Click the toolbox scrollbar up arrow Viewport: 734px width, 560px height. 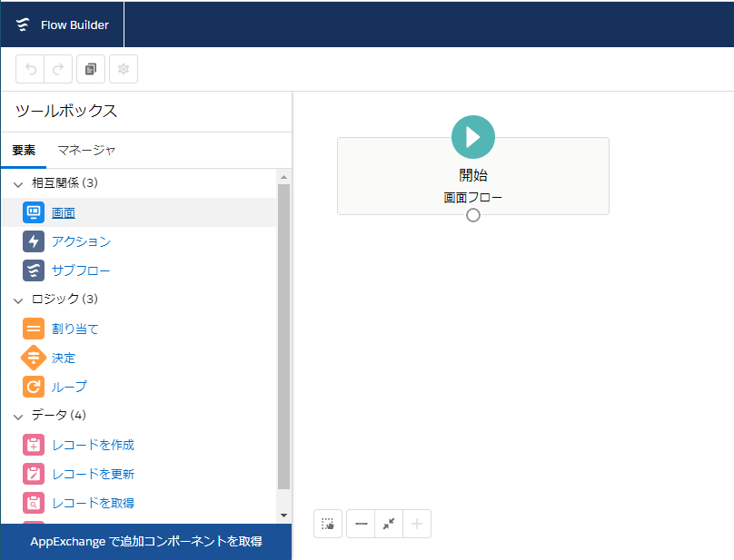coord(283,177)
